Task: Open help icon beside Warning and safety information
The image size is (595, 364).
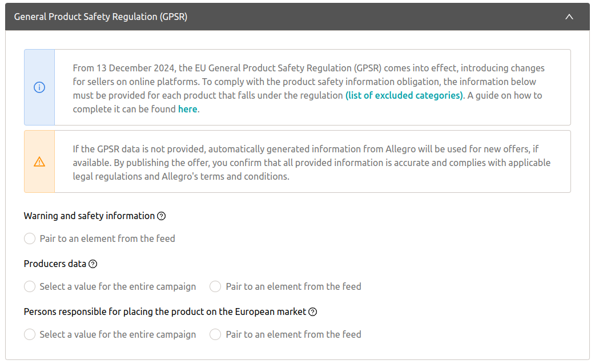Action: point(162,216)
